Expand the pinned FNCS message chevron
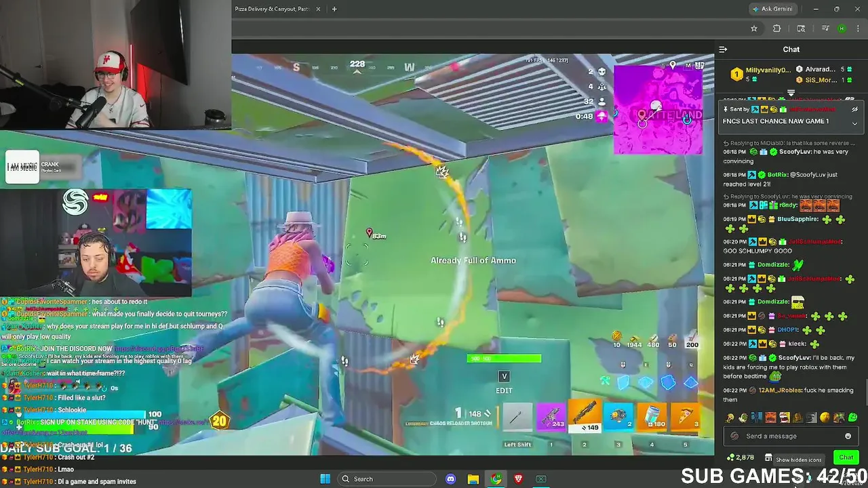 pyautogui.click(x=854, y=123)
